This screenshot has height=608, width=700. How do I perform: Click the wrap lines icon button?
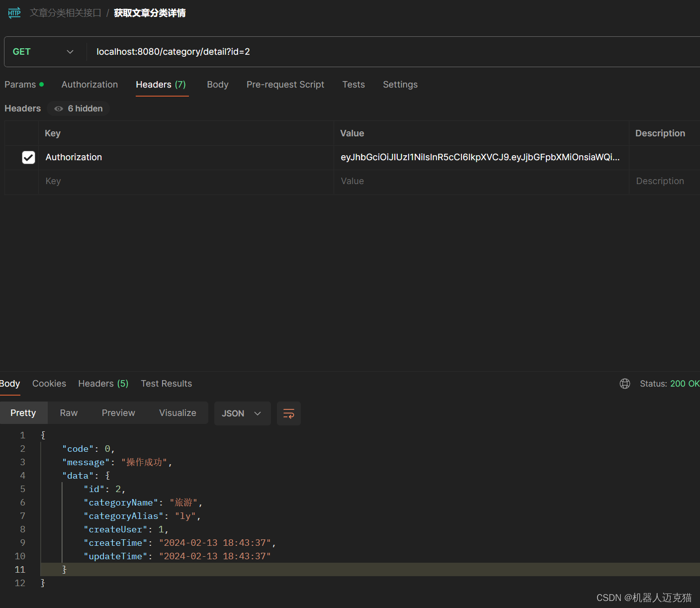289,413
